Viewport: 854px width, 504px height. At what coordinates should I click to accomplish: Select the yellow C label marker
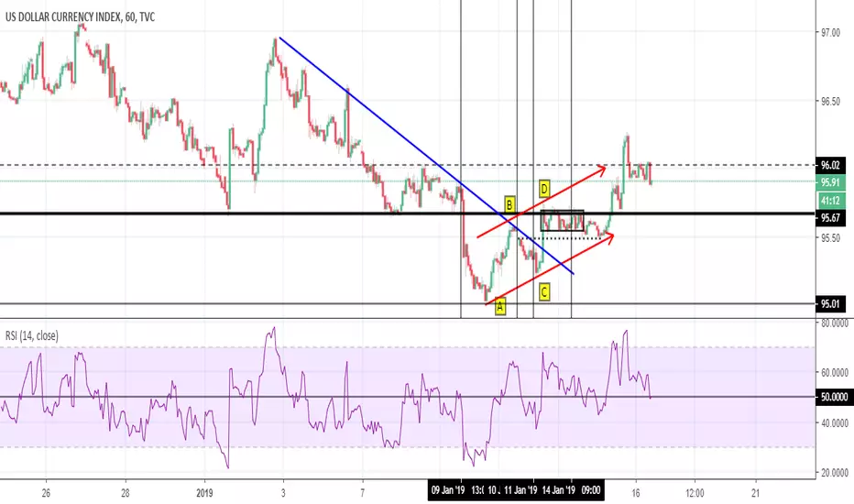544,292
